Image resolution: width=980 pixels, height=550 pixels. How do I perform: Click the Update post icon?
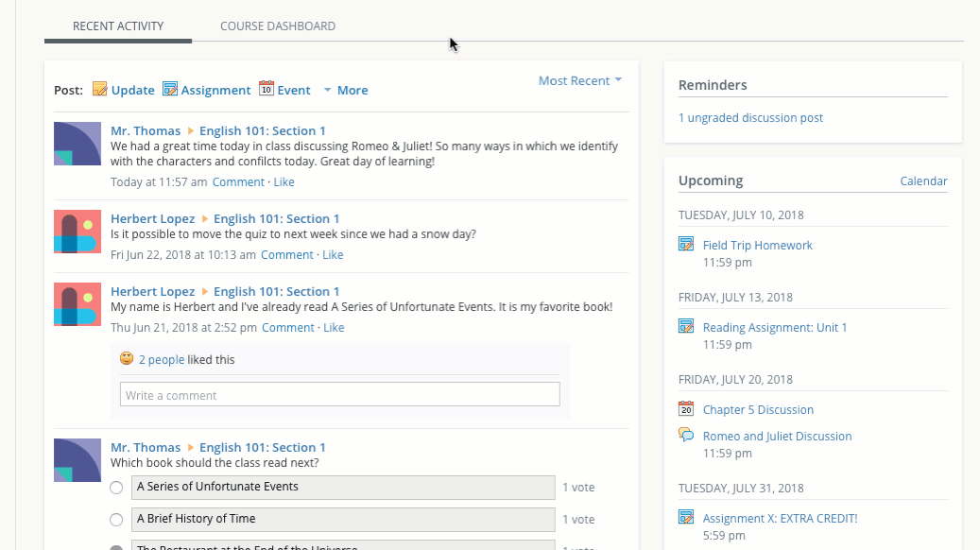point(100,90)
